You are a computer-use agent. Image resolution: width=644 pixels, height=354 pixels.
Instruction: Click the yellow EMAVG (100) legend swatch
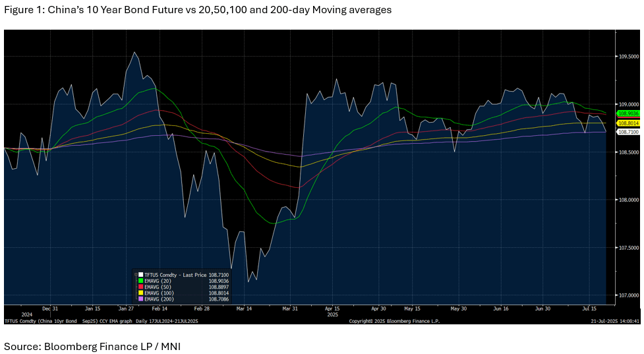point(140,293)
